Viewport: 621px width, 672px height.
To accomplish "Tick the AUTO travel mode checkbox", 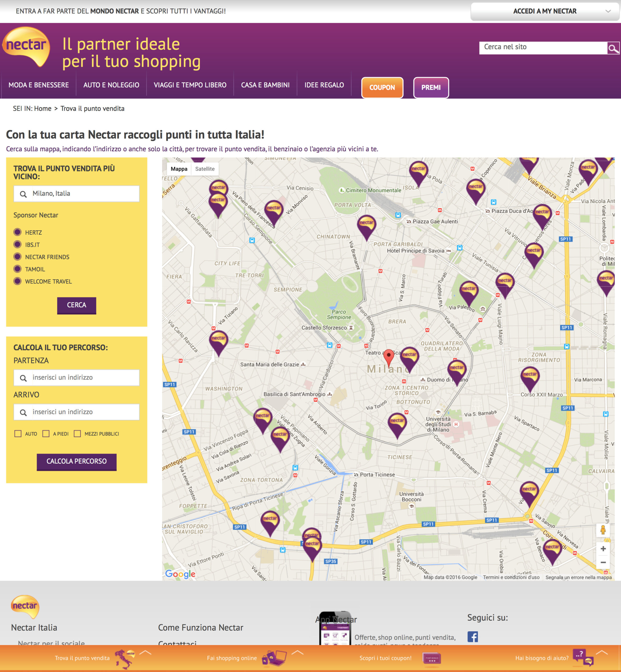I will point(18,434).
